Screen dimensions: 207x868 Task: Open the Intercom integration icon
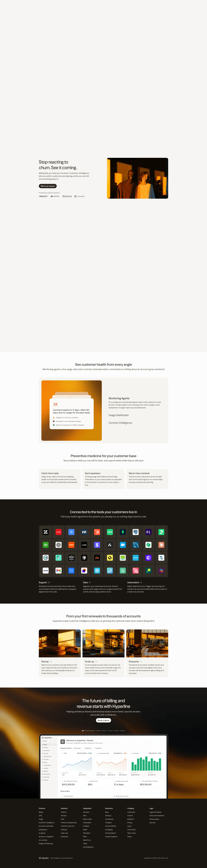click(x=71, y=558)
